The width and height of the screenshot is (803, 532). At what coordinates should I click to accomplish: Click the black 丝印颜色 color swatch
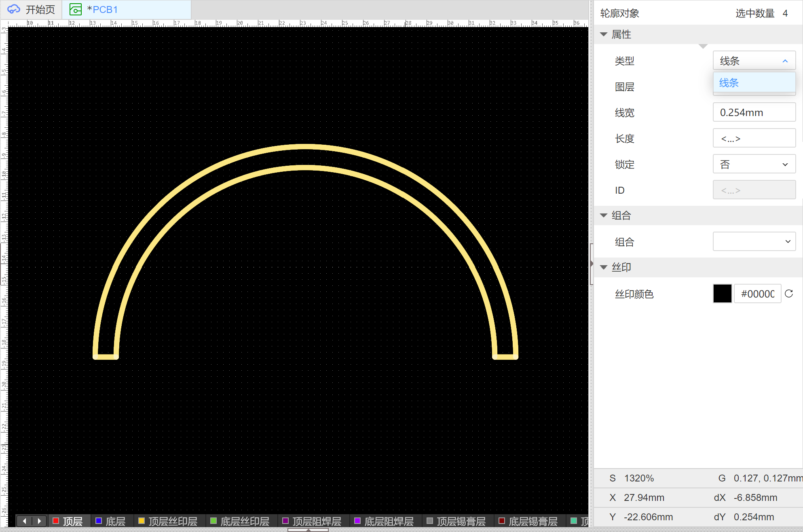[722, 293]
